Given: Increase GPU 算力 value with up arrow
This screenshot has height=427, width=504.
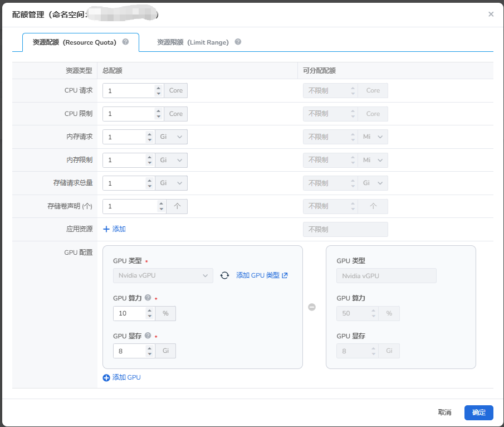Looking at the screenshot, I should point(149,310).
